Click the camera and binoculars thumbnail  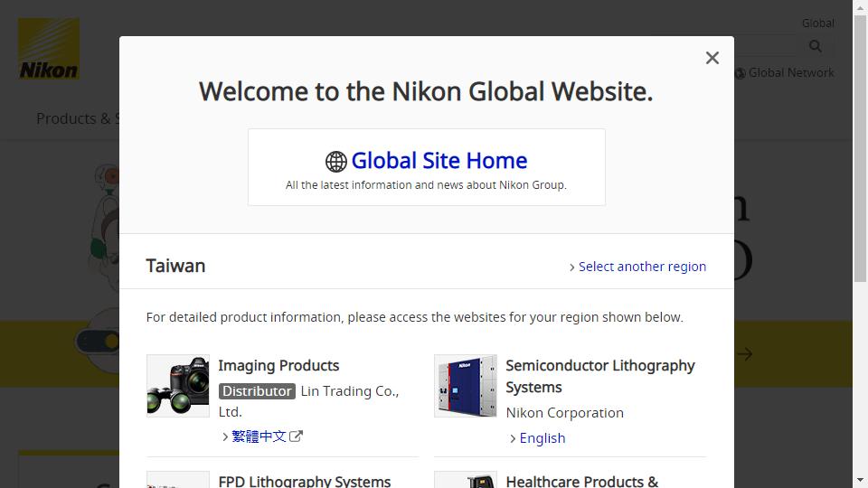coord(178,386)
